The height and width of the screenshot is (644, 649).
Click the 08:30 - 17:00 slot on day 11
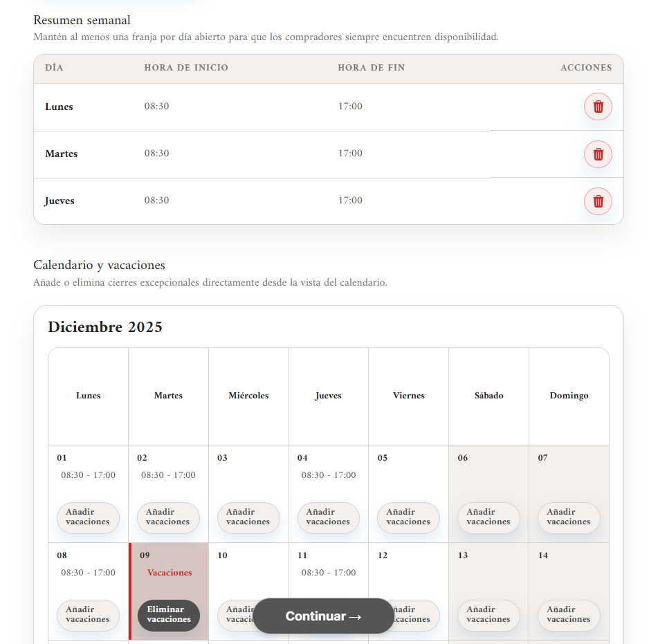tap(329, 573)
